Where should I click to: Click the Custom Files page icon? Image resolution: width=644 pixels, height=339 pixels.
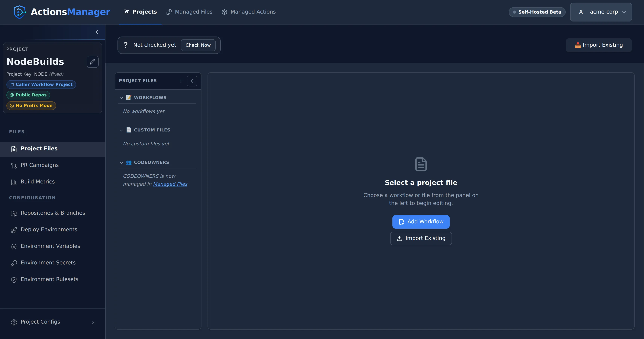pyautogui.click(x=129, y=130)
